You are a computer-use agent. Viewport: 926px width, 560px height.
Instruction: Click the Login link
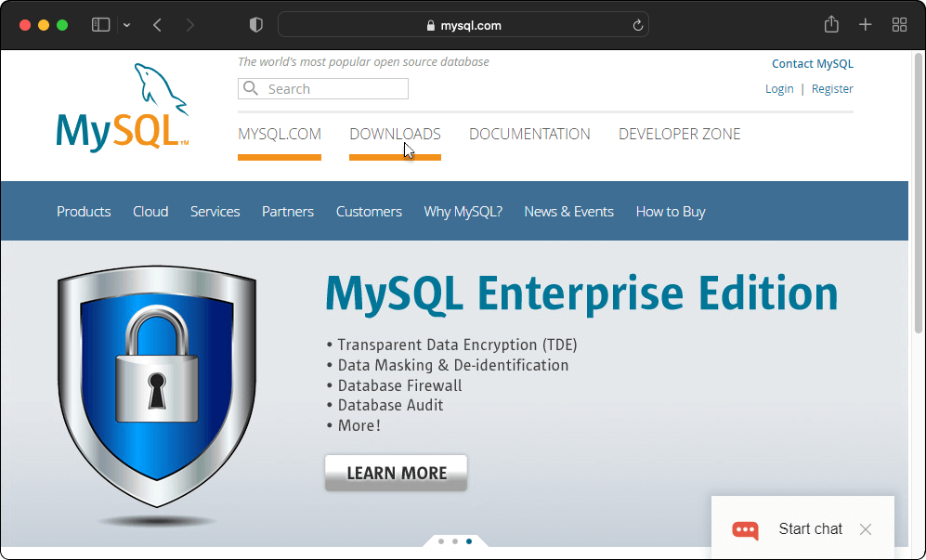[x=779, y=88]
